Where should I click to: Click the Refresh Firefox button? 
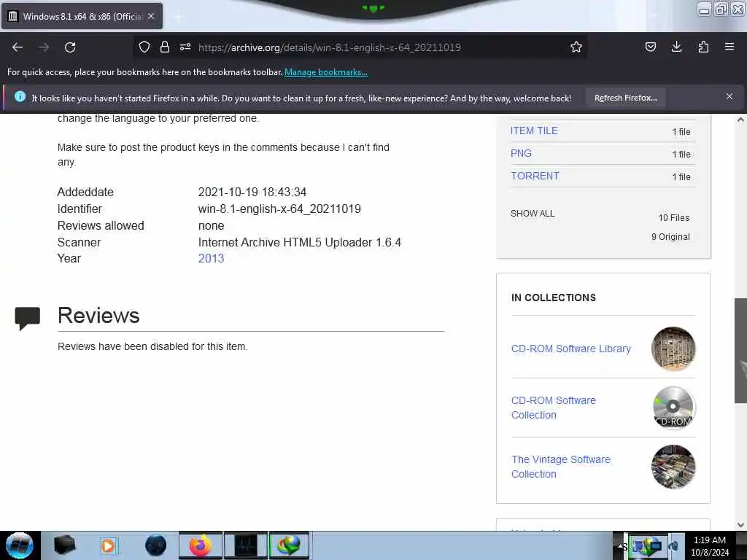coord(625,98)
